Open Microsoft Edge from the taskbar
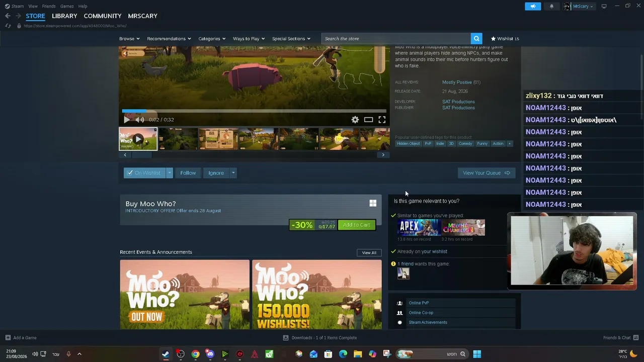The height and width of the screenshot is (362, 644). [x=343, y=354]
